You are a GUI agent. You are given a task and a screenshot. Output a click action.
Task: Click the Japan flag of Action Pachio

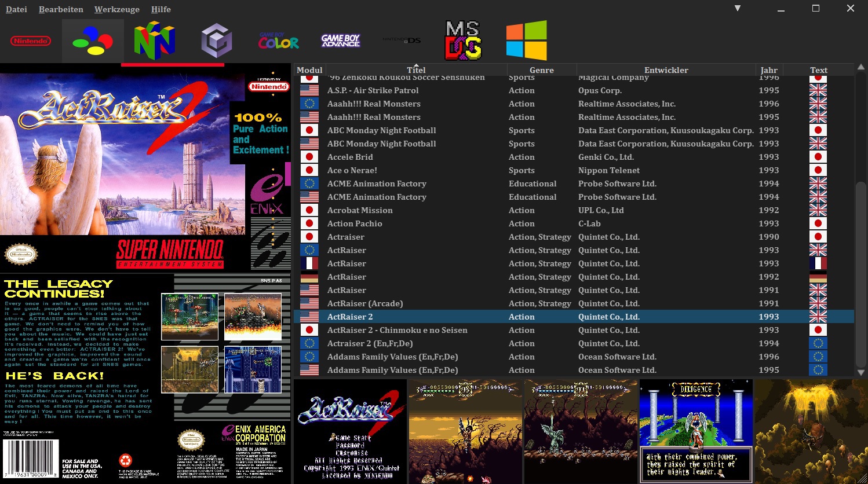coord(309,223)
